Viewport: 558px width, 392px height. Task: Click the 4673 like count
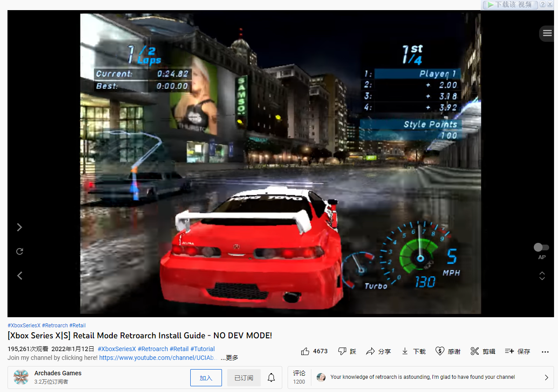tap(320, 351)
